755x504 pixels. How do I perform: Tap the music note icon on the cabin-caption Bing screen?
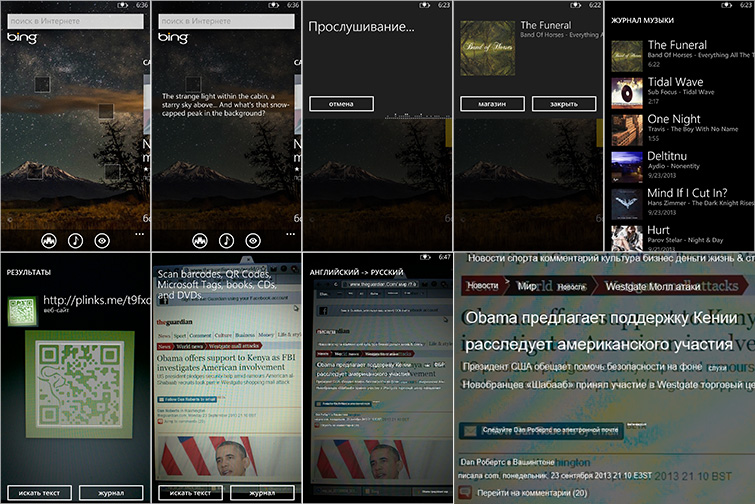(226, 240)
